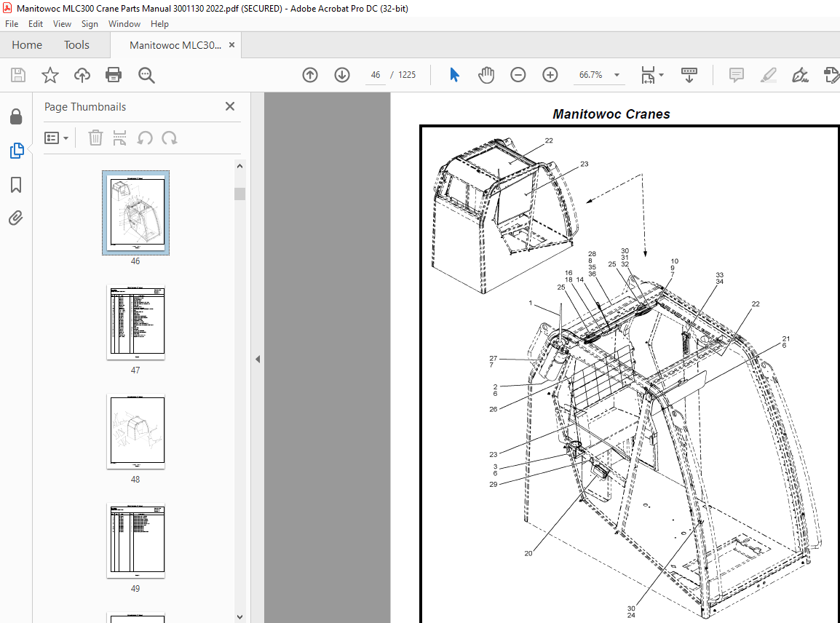Image resolution: width=840 pixels, height=623 pixels.
Task: Zoom in with the plus icon
Action: 550,75
